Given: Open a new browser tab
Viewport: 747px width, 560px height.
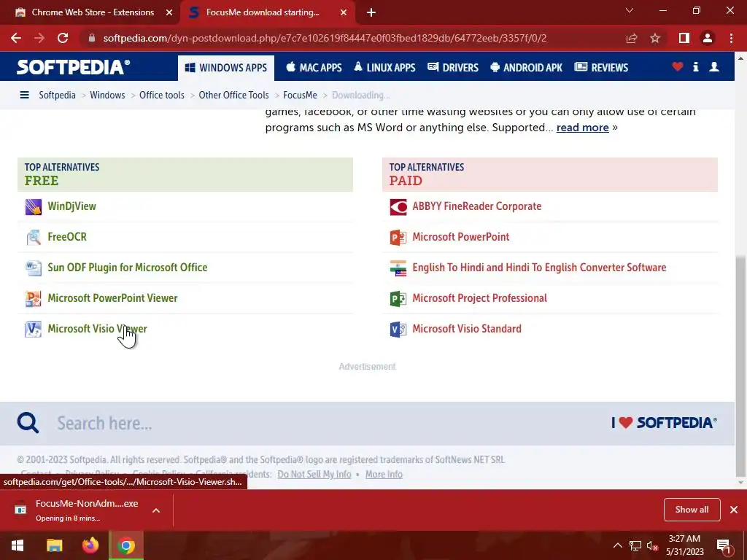Looking at the screenshot, I should point(371,12).
